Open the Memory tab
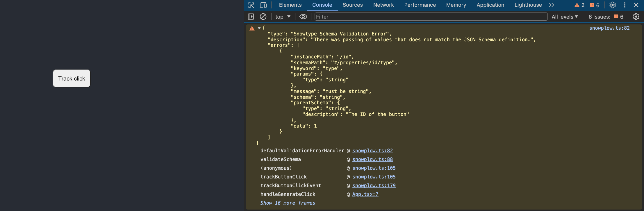 [x=456, y=5]
